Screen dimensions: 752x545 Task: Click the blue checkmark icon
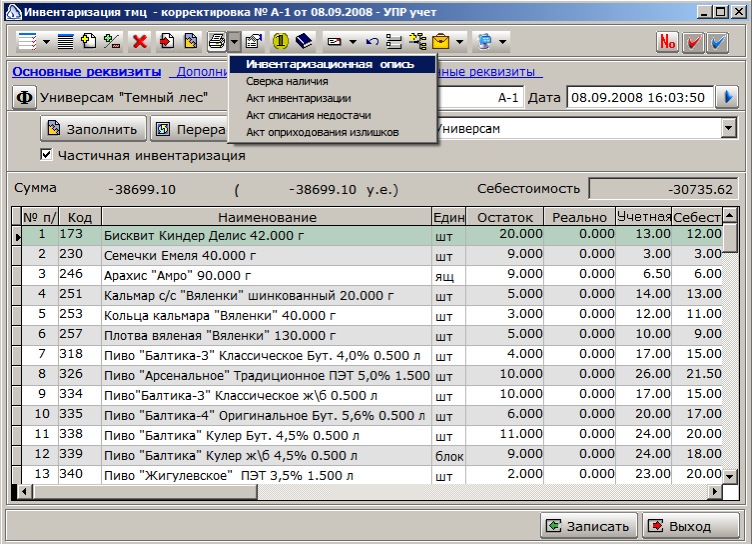pyautogui.click(x=717, y=42)
